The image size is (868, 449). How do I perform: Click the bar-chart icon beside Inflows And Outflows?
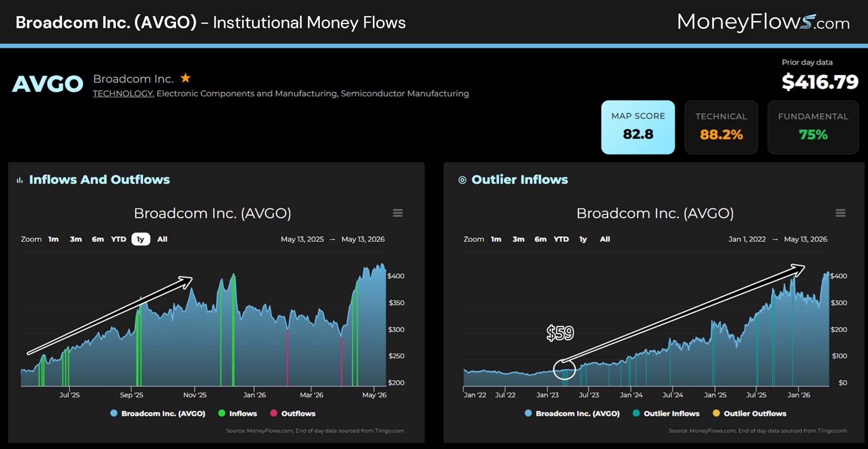pyautogui.click(x=19, y=180)
